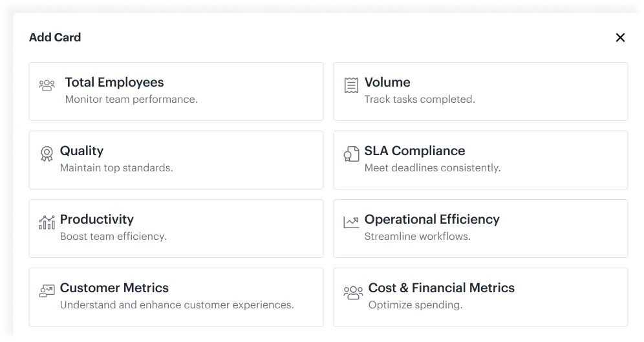Click the Volume receipt icon
Image resolution: width=644 pixels, height=342 pixels.
pyautogui.click(x=351, y=85)
